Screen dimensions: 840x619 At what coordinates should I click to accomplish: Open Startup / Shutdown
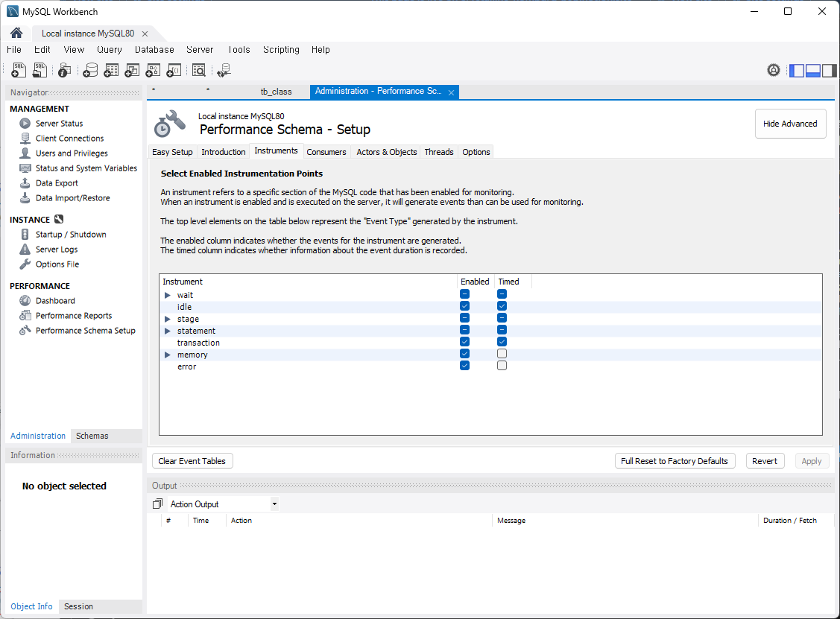tap(71, 235)
